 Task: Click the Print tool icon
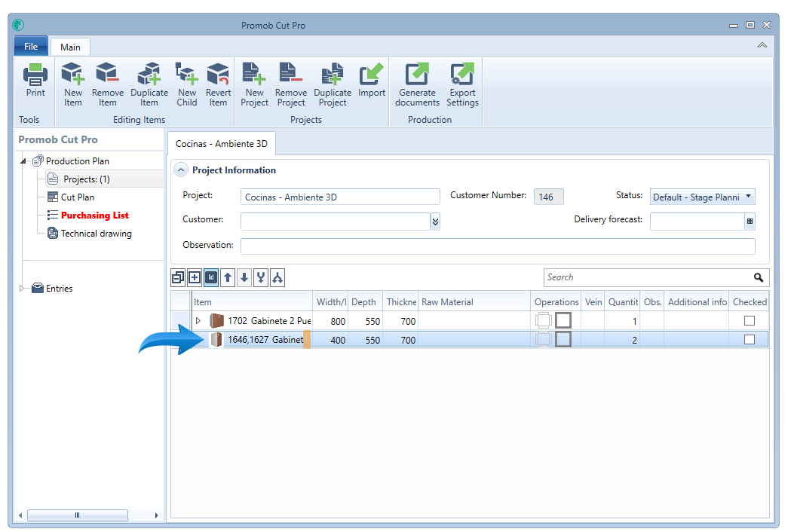pyautogui.click(x=35, y=75)
